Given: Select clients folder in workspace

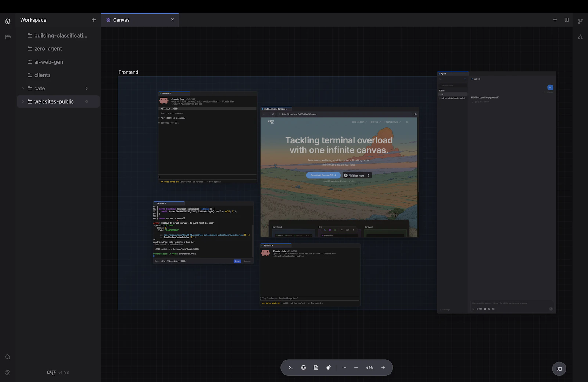Looking at the screenshot, I should tap(57, 75).
